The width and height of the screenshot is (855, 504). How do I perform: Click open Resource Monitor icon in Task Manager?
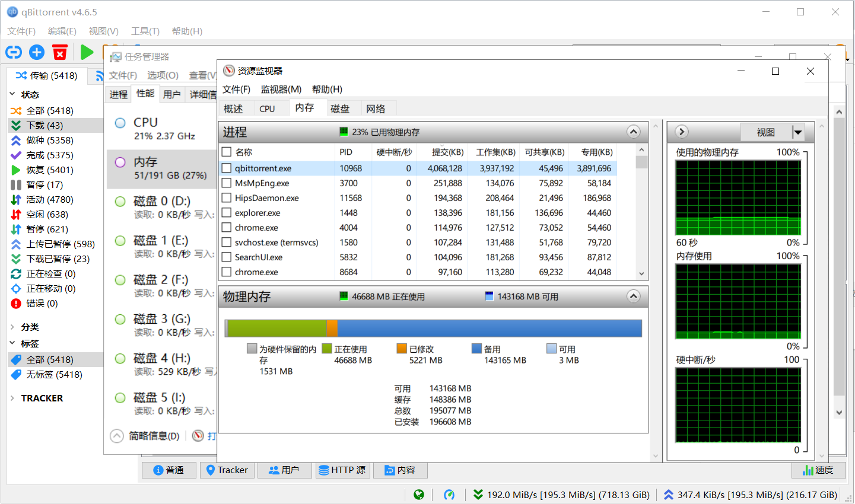pyautogui.click(x=198, y=436)
